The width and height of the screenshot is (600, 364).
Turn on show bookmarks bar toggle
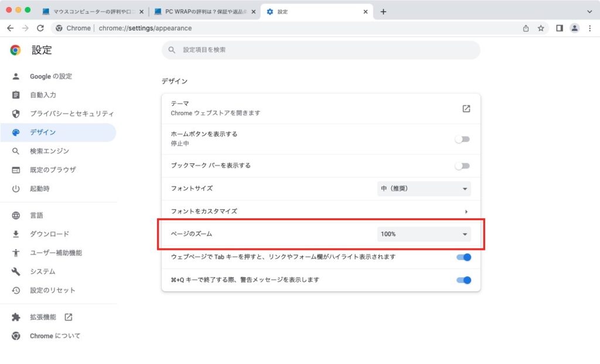point(463,166)
